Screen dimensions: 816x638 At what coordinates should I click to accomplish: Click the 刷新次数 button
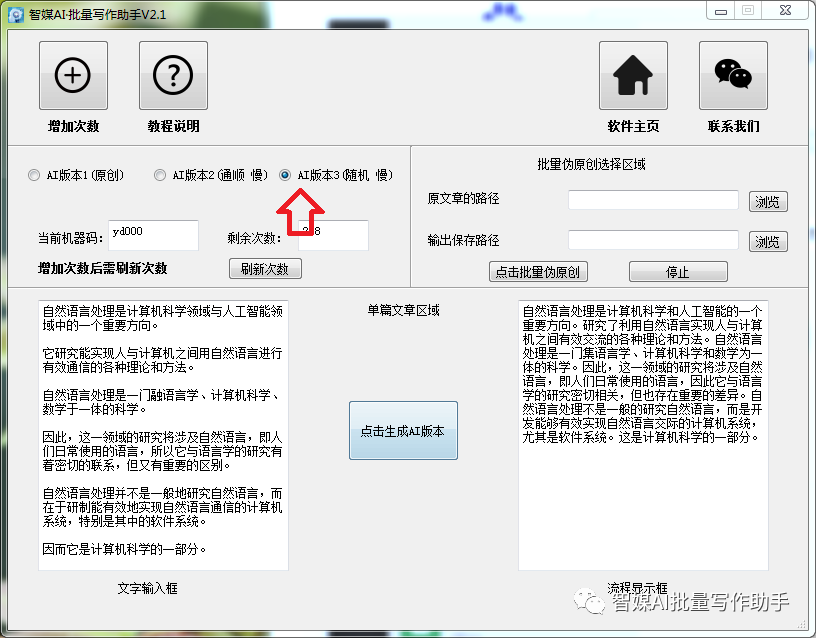pos(265,269)
